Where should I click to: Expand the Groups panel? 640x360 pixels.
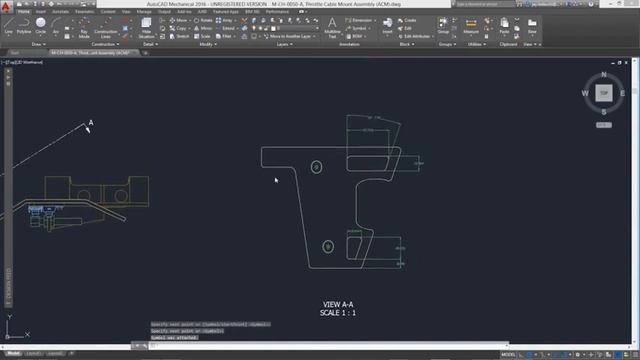pos(447,44)
